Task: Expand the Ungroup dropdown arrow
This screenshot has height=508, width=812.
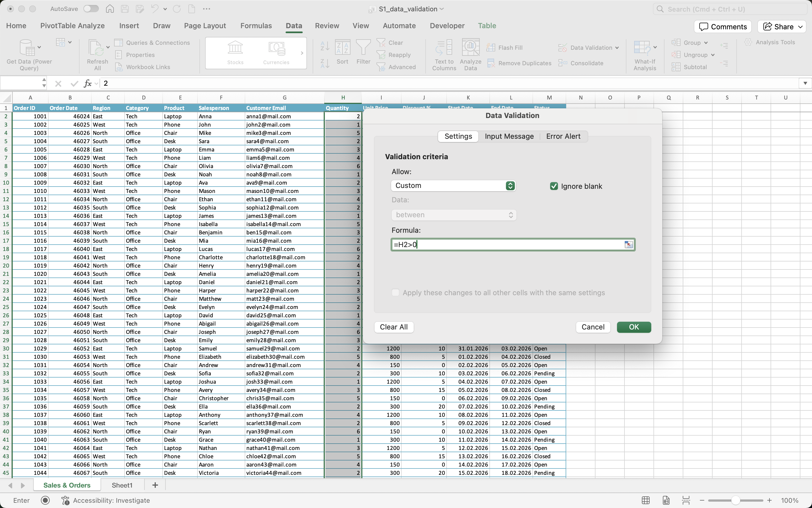Action: [x=713, y=55]
